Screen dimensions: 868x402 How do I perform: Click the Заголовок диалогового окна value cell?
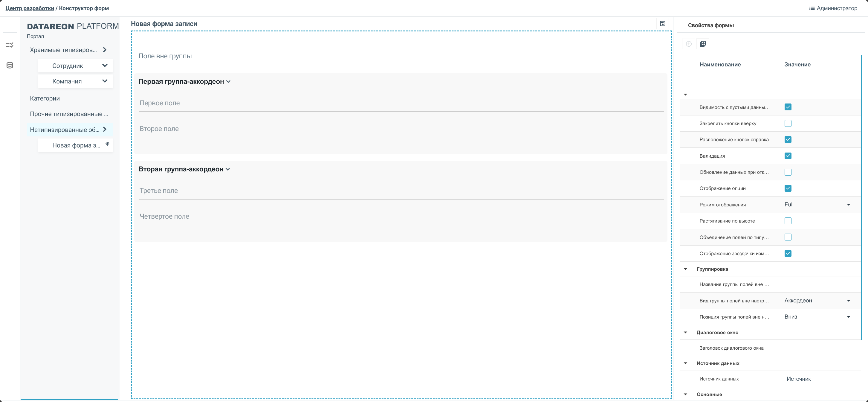(818, 348)
